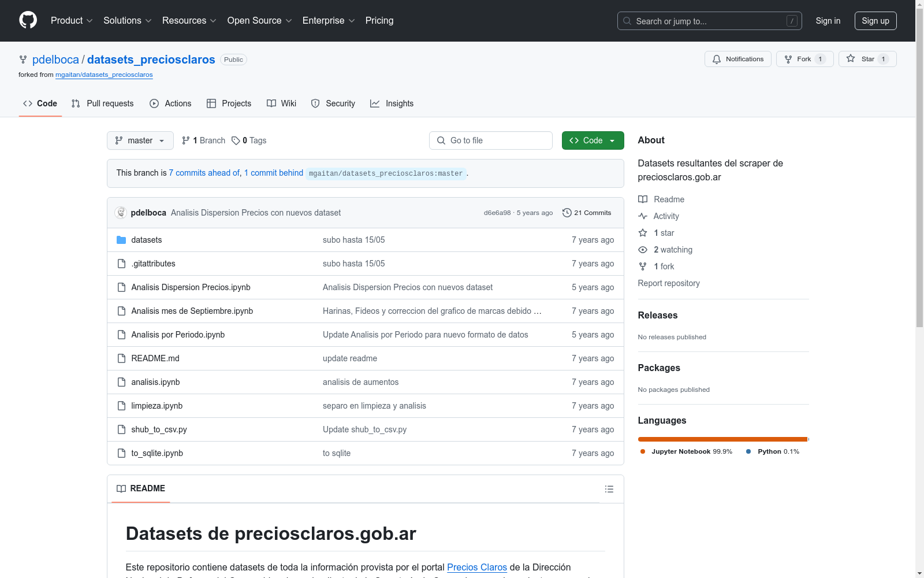Viewport: 924px width, 578px height.
Task: Focus the Search or jump to field
Action: point(710,21)
